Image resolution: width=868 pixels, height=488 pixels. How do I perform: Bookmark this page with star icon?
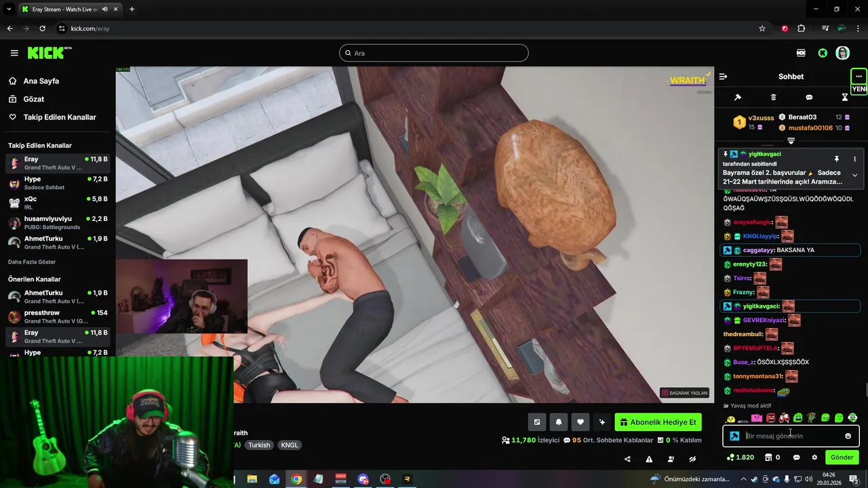[762, 28]
